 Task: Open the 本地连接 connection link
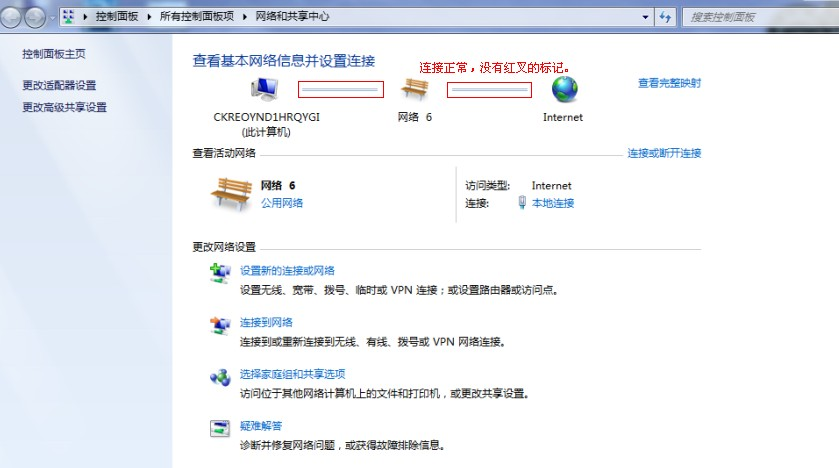553,203
